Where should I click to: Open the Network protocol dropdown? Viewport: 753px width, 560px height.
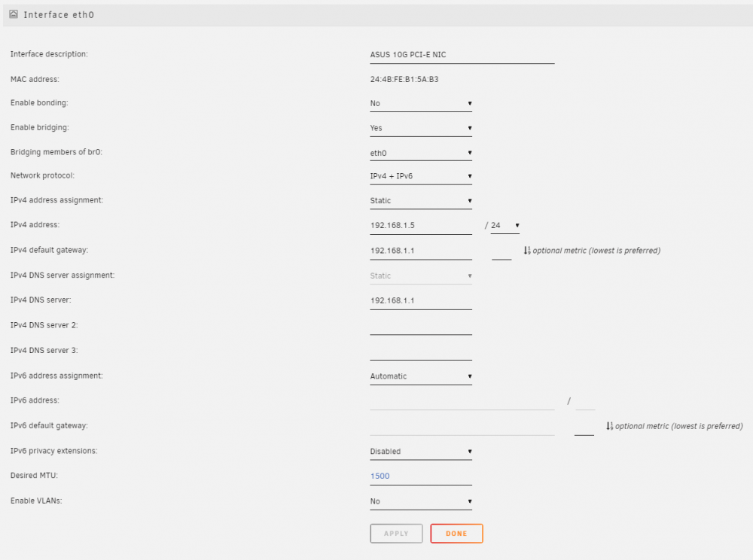coord(421,176)
